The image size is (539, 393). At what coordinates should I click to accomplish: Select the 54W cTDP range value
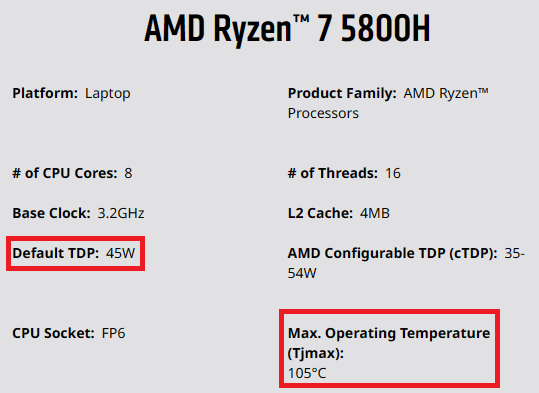coord(302,273)
